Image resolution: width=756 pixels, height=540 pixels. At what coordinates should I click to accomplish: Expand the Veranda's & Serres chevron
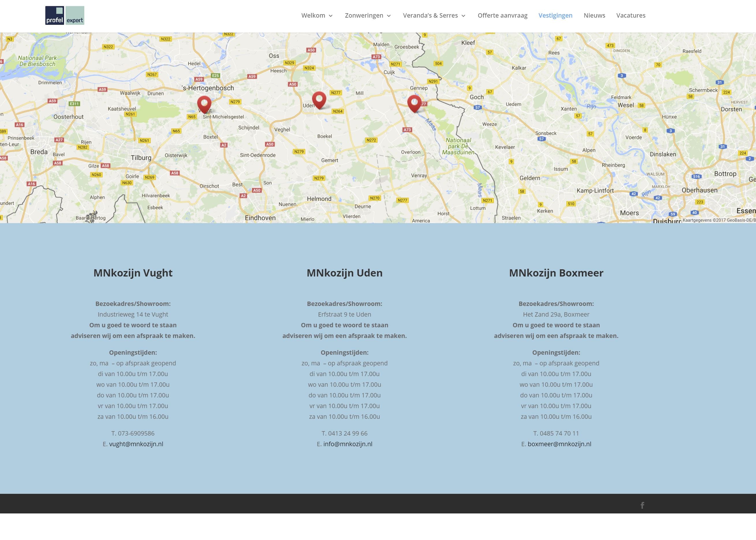463,16
